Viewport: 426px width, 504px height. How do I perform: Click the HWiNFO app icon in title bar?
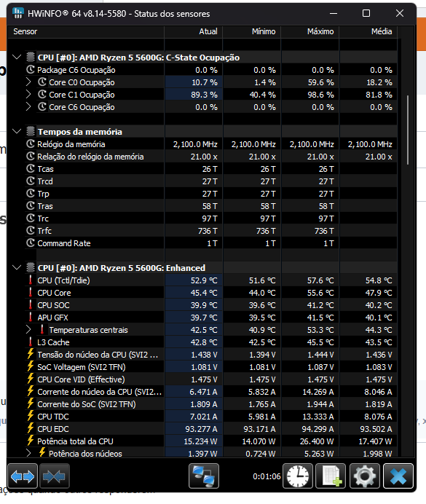(18, 13)
